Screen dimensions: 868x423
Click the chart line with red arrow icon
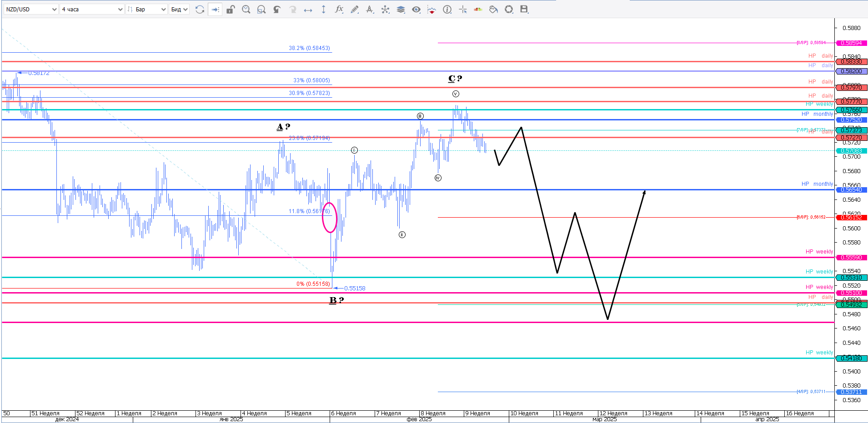[431, 10]
